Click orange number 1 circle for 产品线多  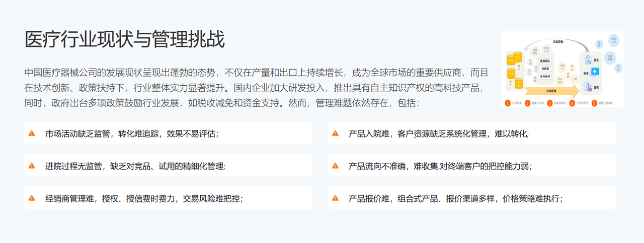pyautogui.click(x=508, y=103)
